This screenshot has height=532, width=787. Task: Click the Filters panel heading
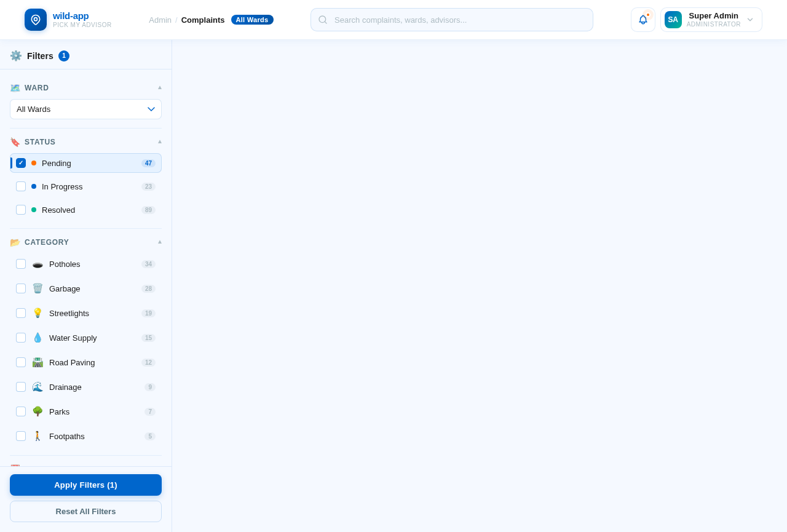pos(40,56)
